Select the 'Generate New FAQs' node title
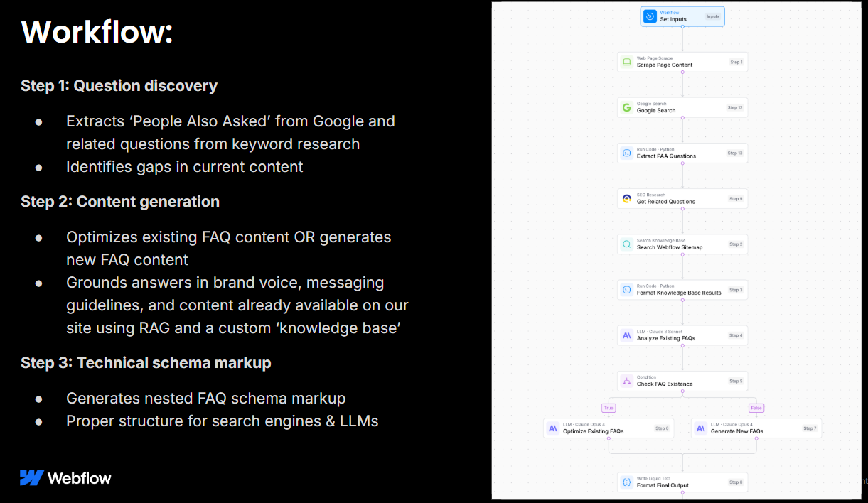 pos(737,431)
